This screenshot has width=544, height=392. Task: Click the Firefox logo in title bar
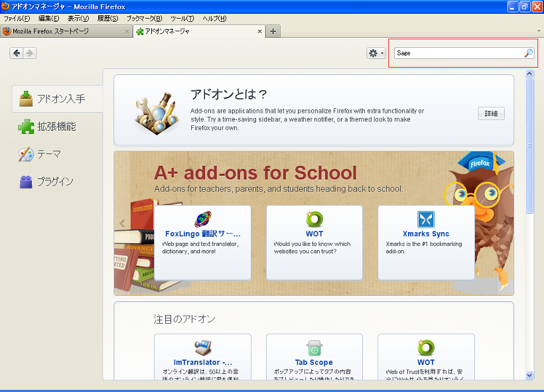click(5, 6)
